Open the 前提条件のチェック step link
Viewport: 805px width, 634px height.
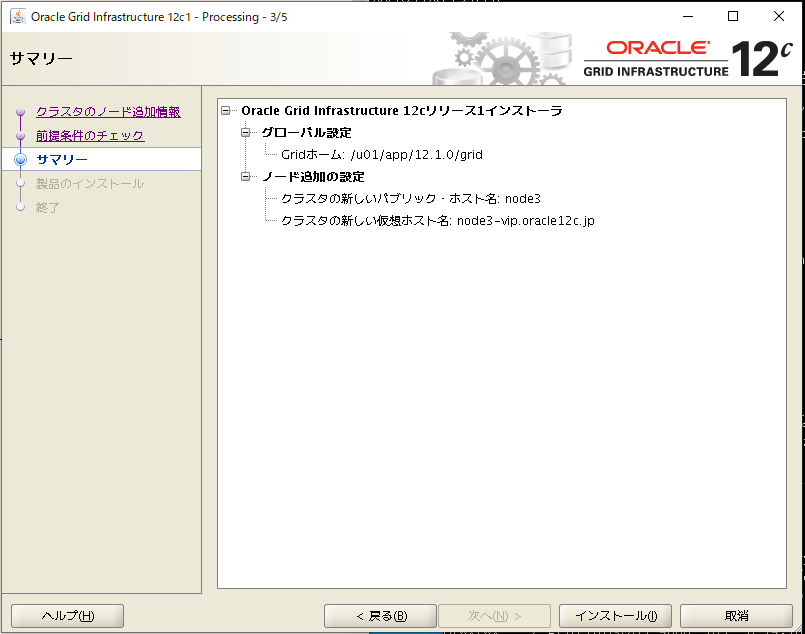[x=90, y=136]
